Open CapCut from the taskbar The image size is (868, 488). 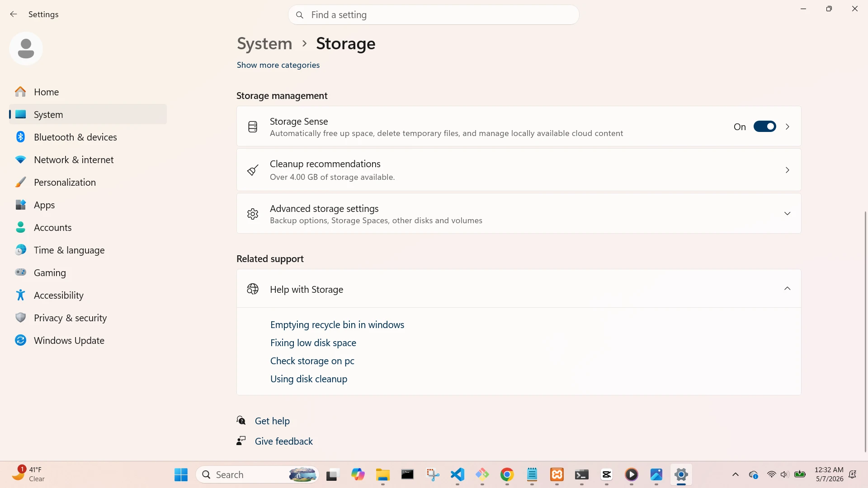607,474
